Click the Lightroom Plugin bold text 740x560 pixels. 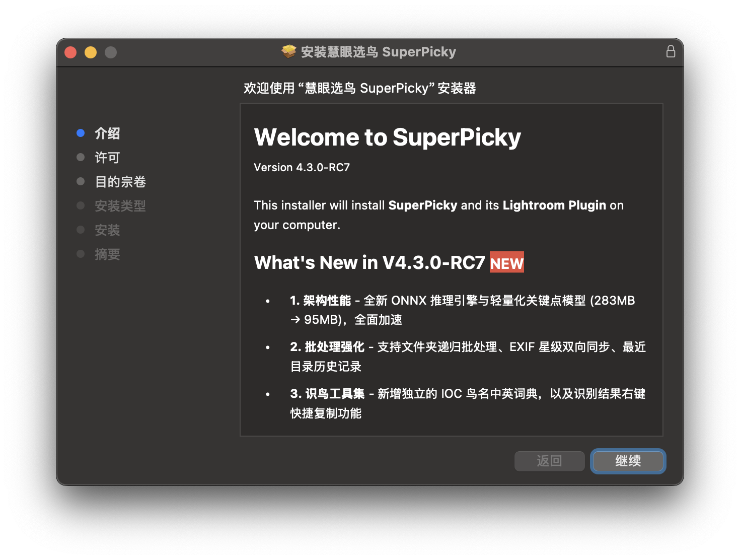click(x=554, y=205)
